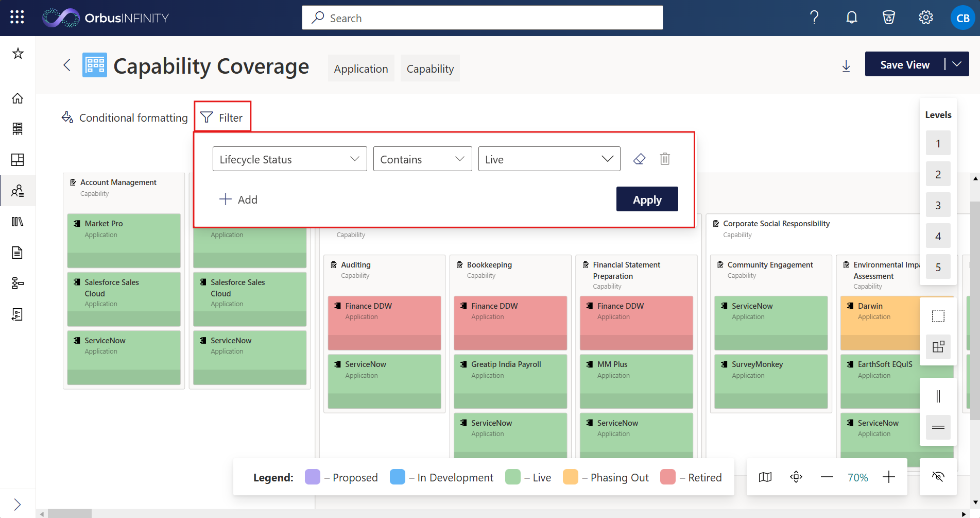Click the Apply button
The image size is (980, 518).
pos(647,199)
